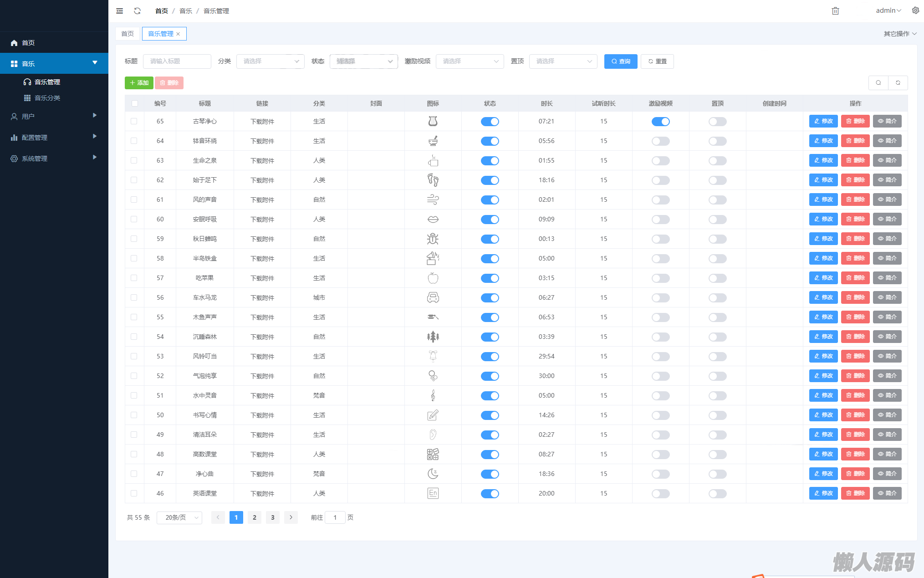Open the settings gear in the top right
This screenshot has height=578, width=924.
click(915, 10)
